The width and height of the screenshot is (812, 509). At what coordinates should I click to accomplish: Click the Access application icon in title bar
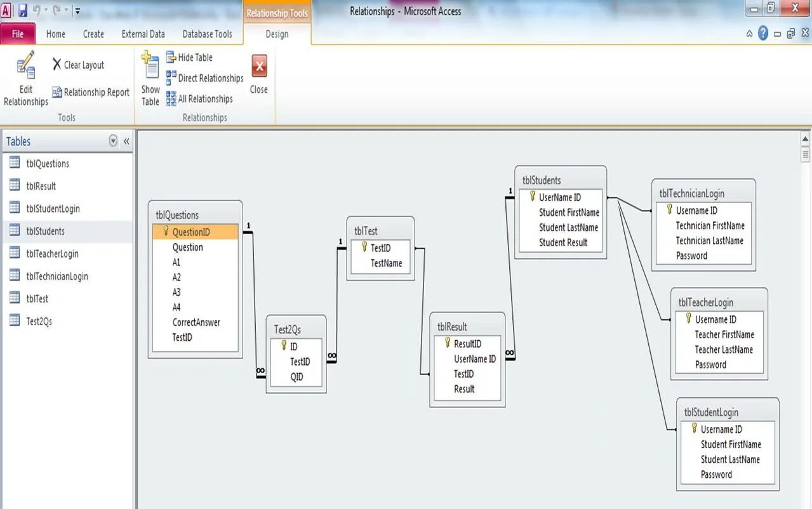(x=6, y=10)
